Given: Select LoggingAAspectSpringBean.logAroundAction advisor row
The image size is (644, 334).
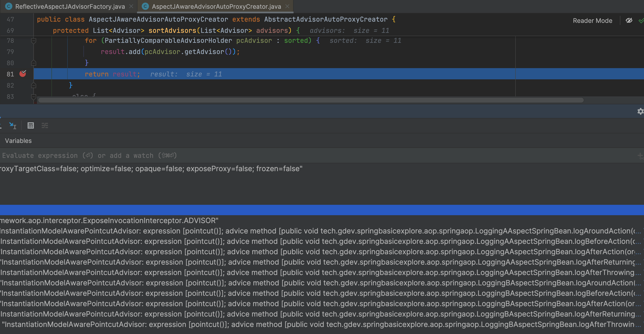Looking at the screenshot, I should click(x=322, y=231).
